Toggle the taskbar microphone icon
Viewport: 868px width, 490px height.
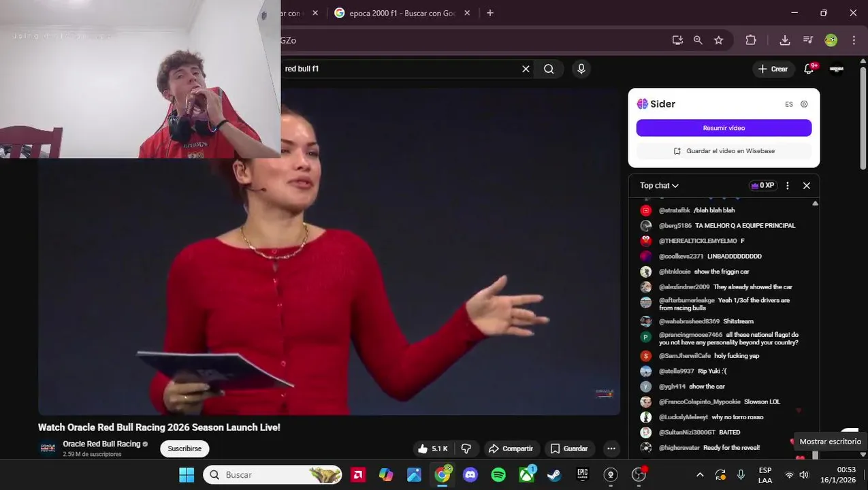[x=741, y=474]
